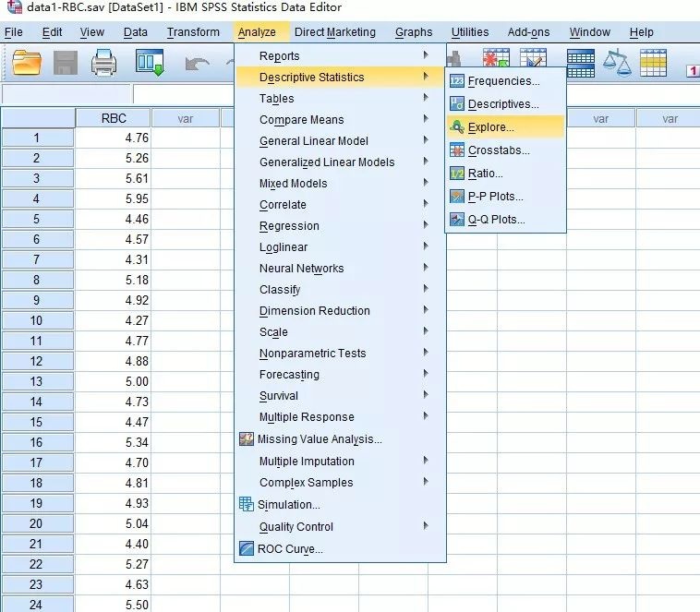
Task: Expand the Scale submenu arrow
Action: point(426,331)
